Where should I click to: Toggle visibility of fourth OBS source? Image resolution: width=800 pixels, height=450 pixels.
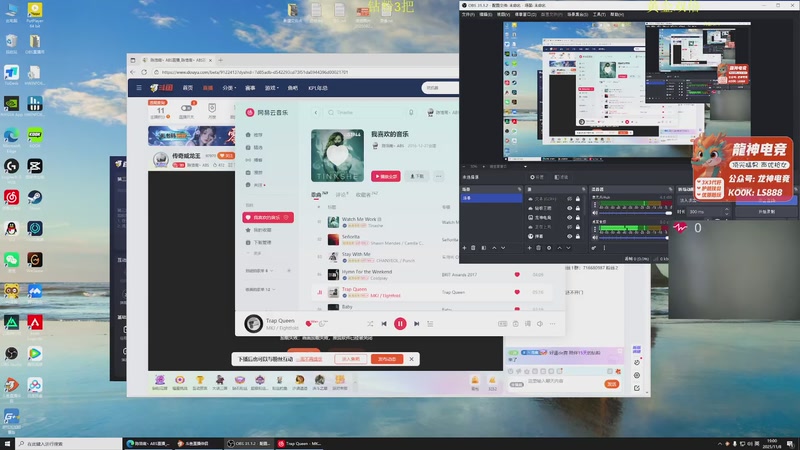[x=569, y=227]
